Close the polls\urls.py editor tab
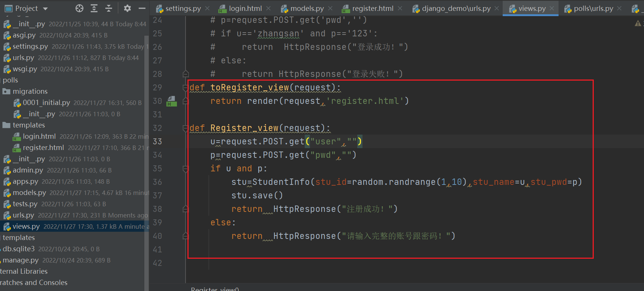This screenshot has width=644, height=291. point(619,8)
